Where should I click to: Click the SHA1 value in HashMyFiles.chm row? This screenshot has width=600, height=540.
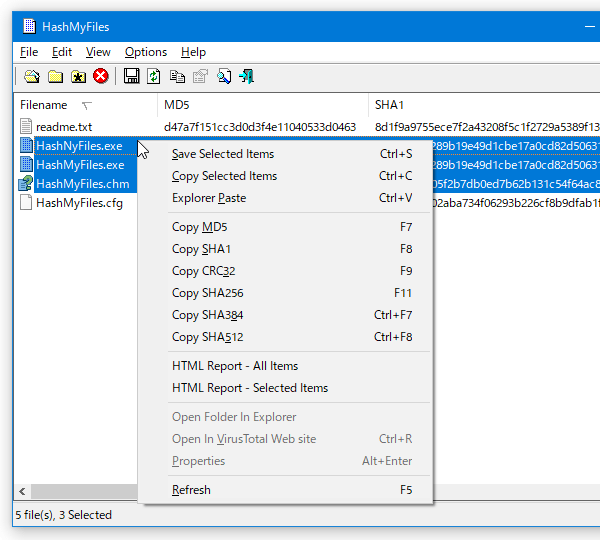516,184
